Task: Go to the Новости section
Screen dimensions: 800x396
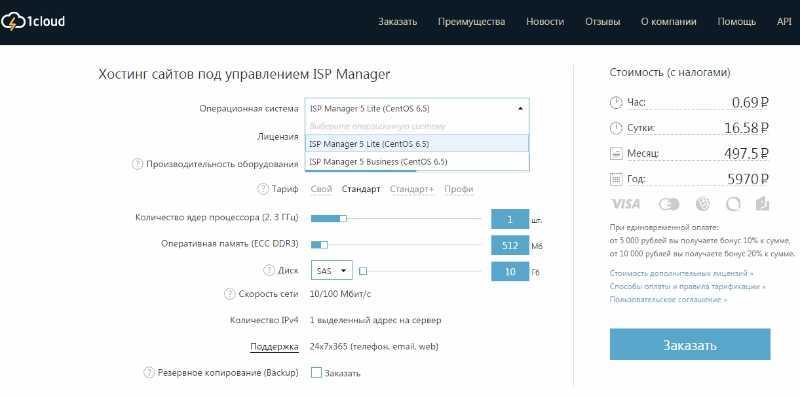Action: [545, 22]
